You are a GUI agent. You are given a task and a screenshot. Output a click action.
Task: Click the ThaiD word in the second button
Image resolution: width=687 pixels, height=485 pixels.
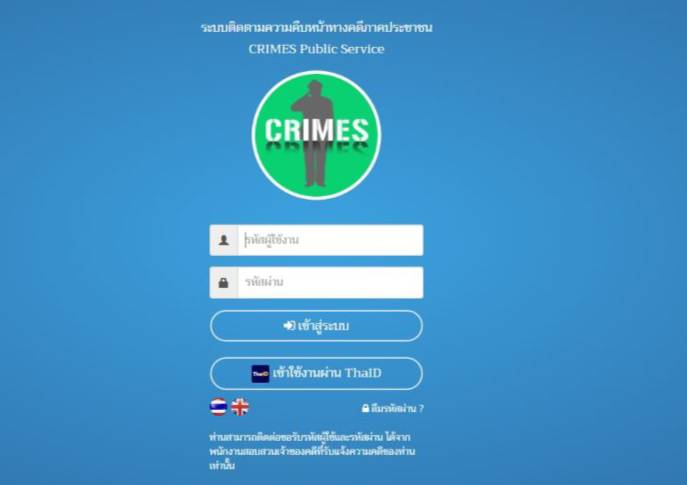pos(363,373)
